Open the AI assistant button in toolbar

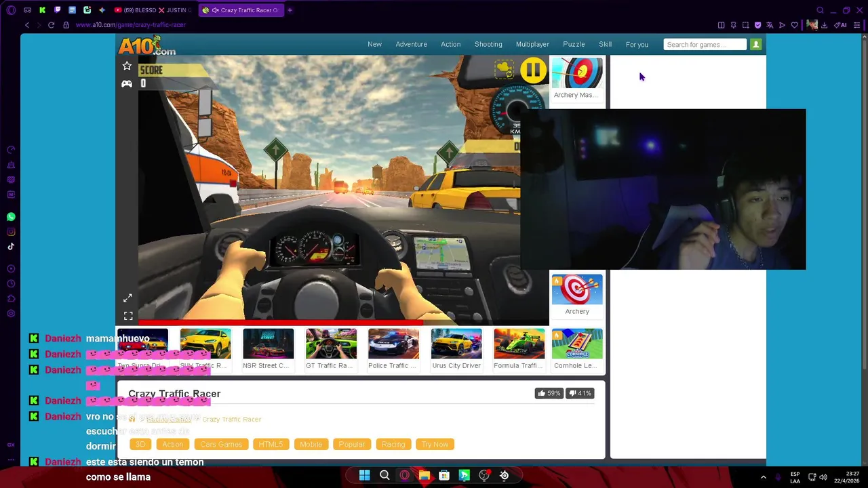click(x=841, y=25)
